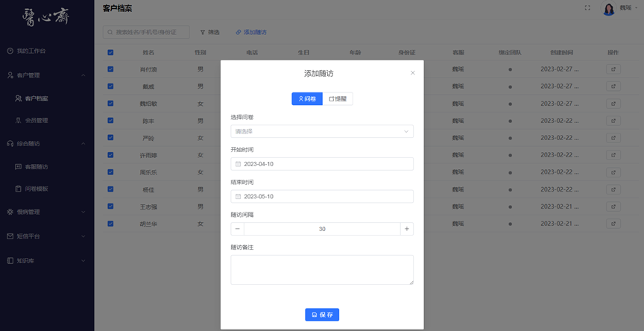Uncheck the checkbox for 魏绍敏

click(x=110, y=104)
